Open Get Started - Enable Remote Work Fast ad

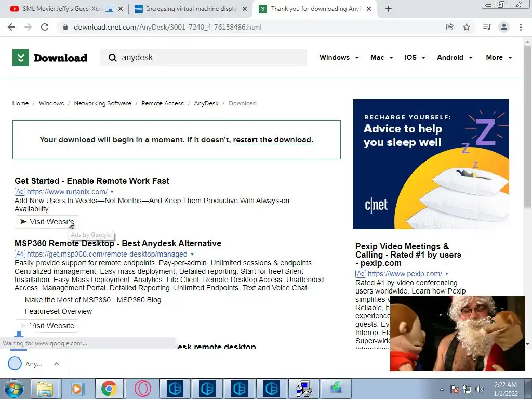(92, 181)
